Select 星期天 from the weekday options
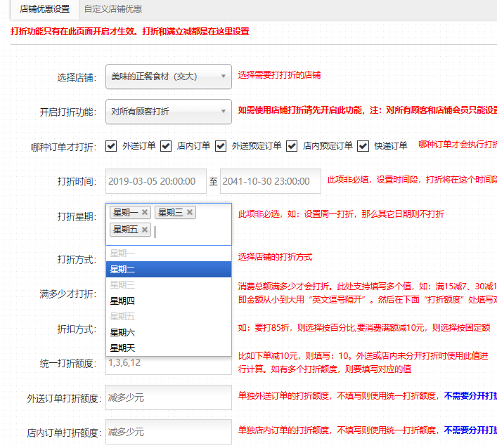497x448 pixels. pyautogui.click(x=169, y=348)
